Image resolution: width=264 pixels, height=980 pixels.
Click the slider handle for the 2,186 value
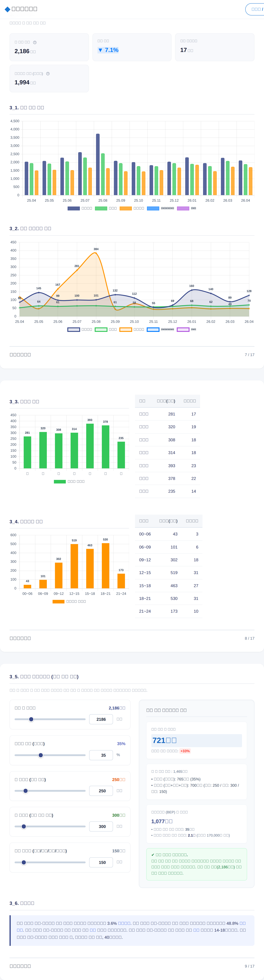point(31,719)
